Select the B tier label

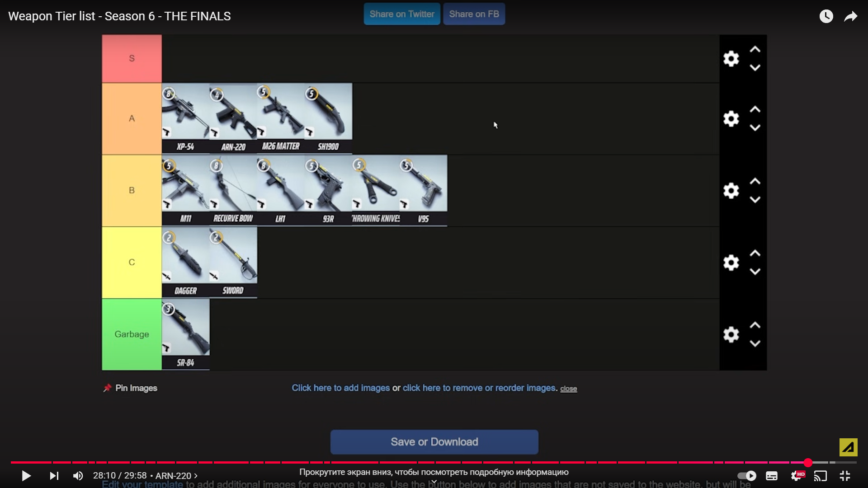(132, 191)
